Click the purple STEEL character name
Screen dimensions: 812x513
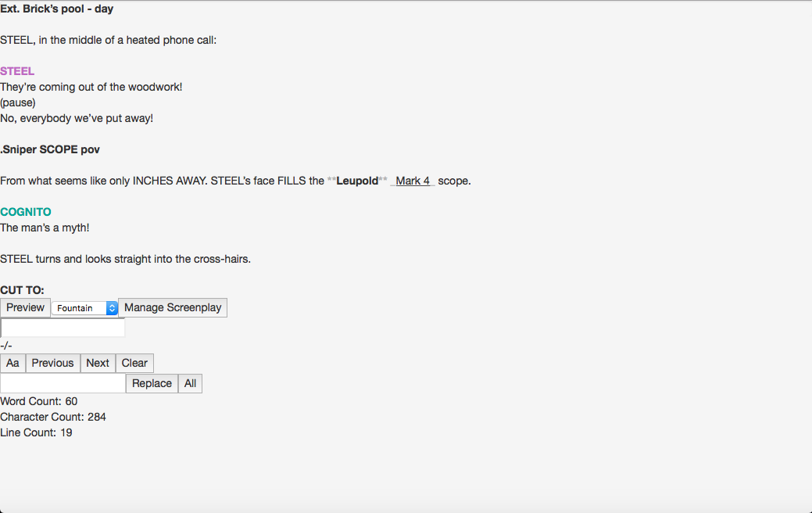pyautogui.click(x=17, y=71)
